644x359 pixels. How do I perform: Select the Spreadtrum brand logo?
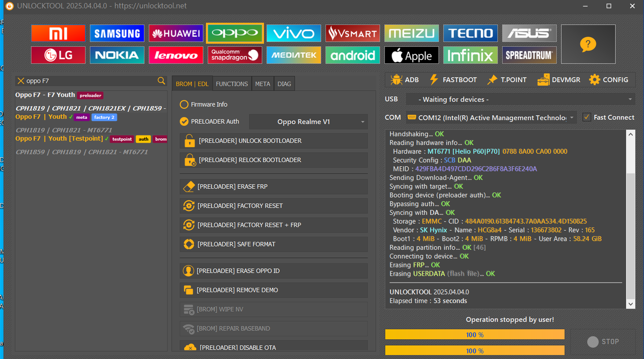pyautogui.click(x=529, y=55)
